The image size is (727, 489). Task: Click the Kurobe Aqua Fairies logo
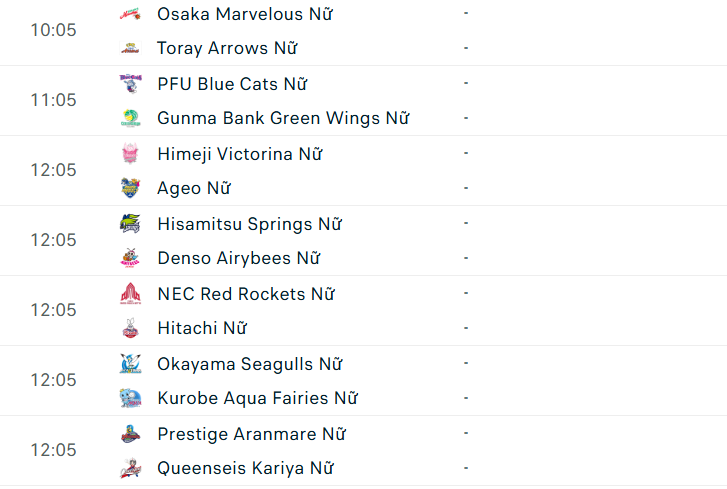coord(130,398)
